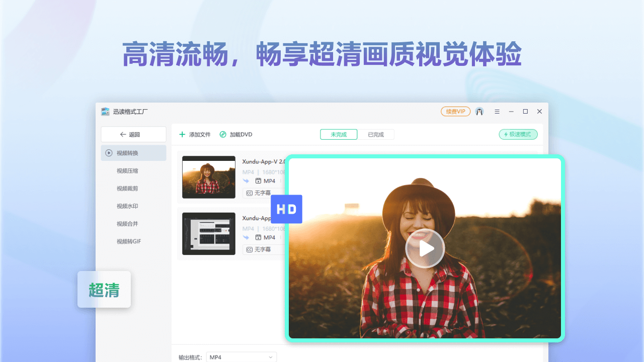Image resolution: width=644 pixels, height=362 pixels.
Task: Change output format of the first file
Action: (x=267, y=181)
